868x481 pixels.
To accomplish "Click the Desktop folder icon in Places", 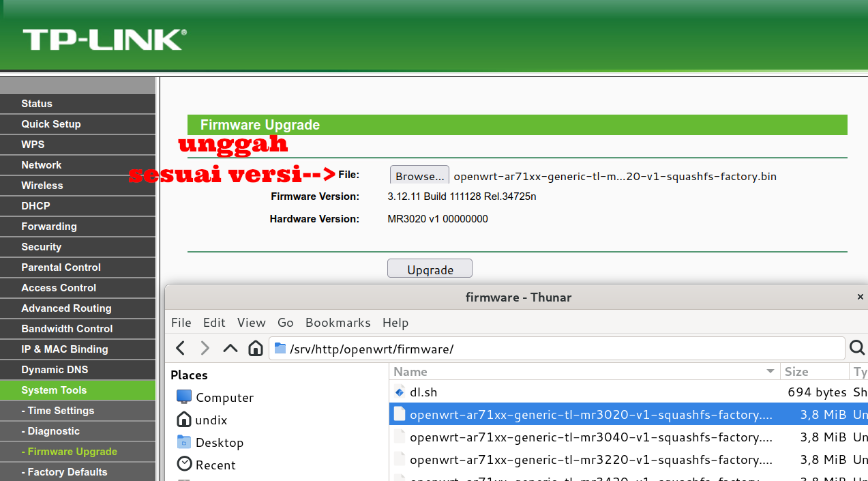I will click(x=184, y=442).
